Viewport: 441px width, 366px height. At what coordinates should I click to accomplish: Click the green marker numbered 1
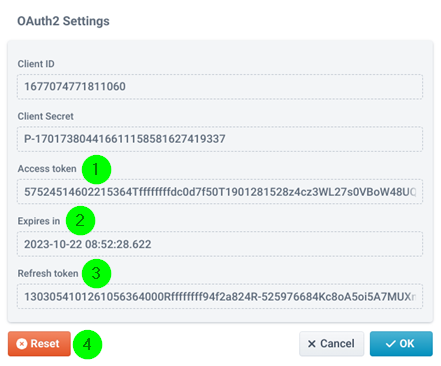[96, 169]
